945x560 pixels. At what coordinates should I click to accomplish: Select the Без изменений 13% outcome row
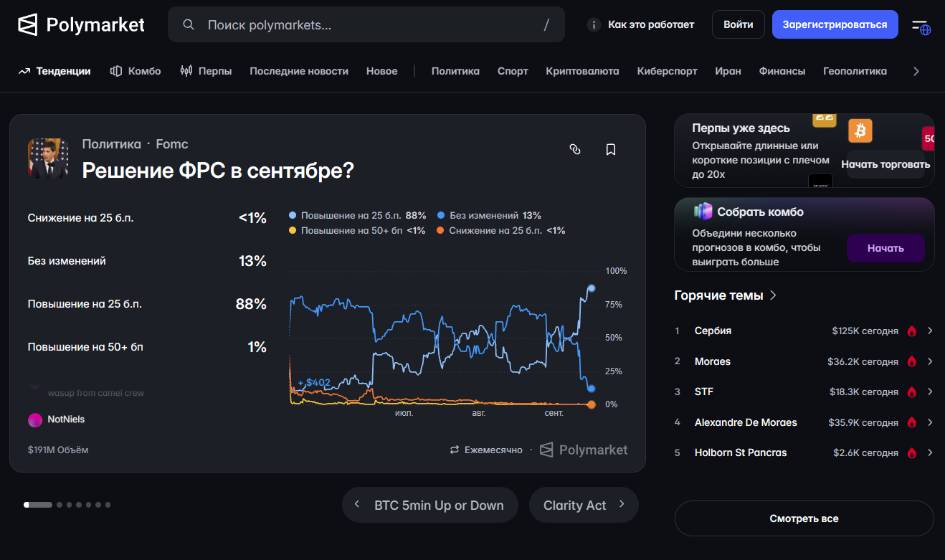[147, 261]
